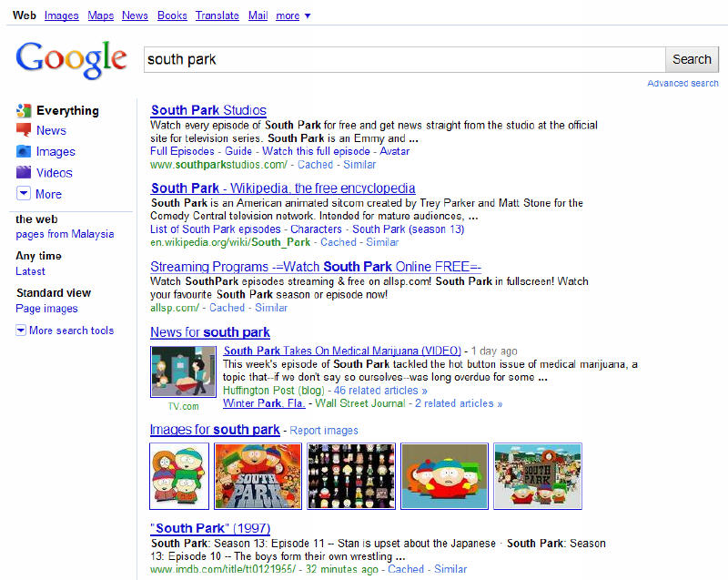Click the Search button
728x580 pixels.
[692, 59]
